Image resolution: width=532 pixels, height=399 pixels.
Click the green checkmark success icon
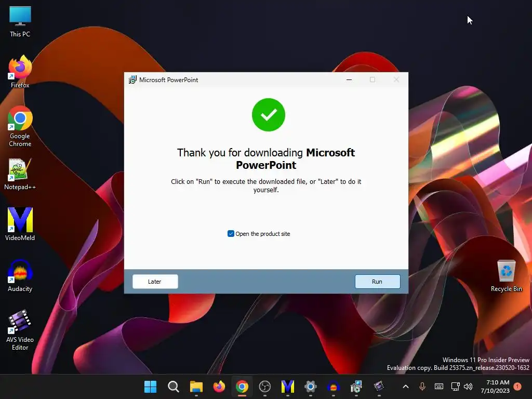269,115
